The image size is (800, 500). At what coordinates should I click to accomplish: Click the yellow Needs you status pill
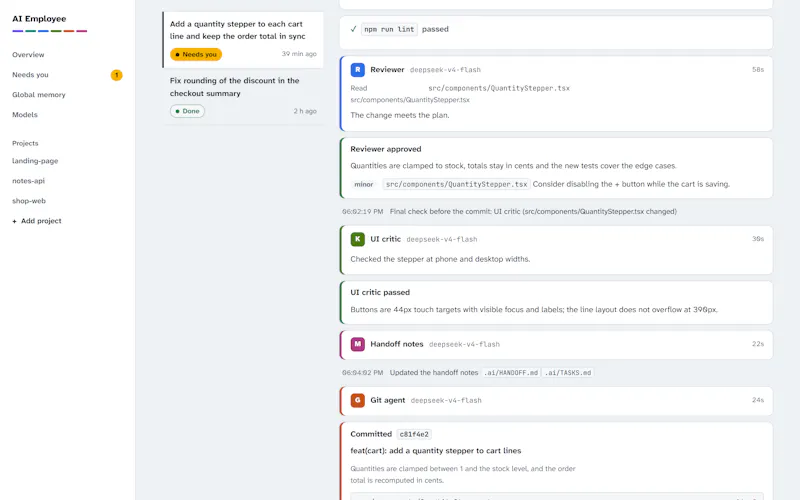point(196,54)
